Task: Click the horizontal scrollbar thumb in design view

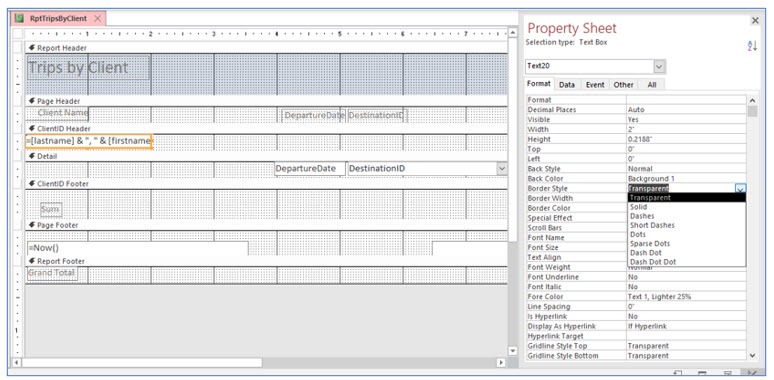Action: point(142,362)
